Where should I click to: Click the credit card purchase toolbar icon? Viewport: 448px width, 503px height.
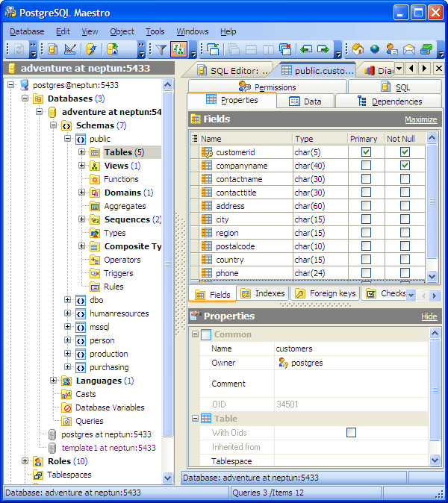tap(426, 49)
